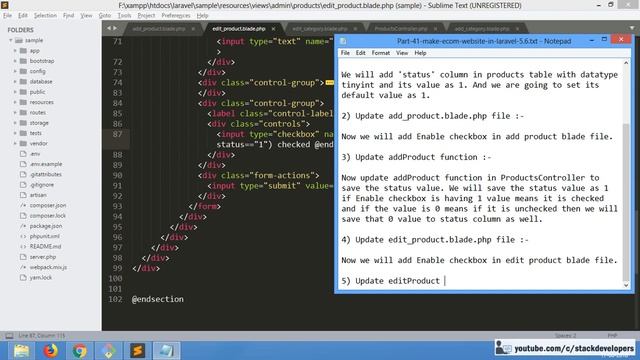Open README.md in sidebar

pyautogui.click(x=45, y=247)
